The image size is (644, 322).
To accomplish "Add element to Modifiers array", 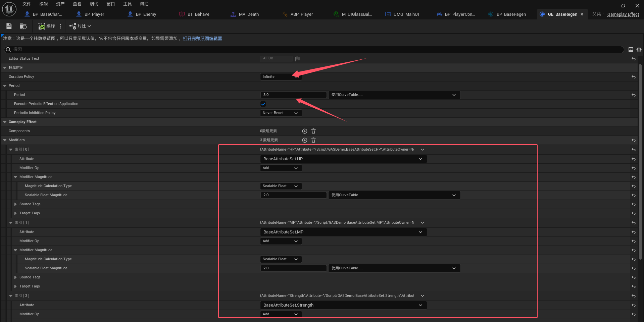I will click(x=305, y=140).
